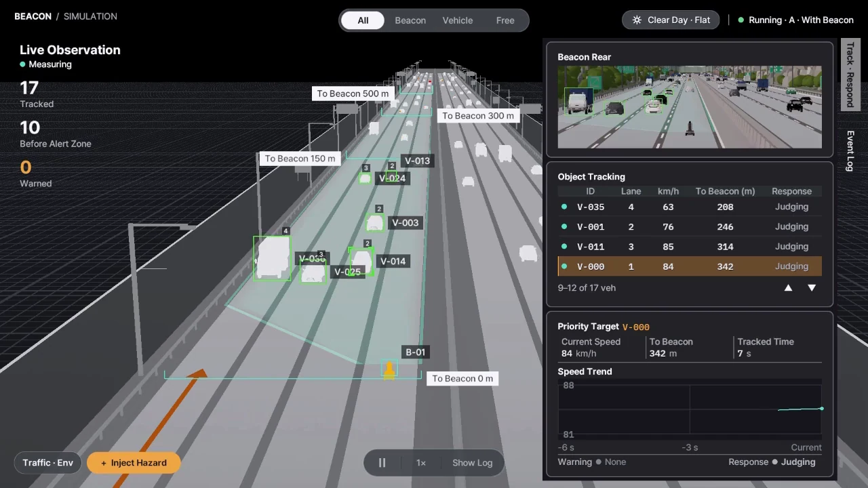Click the To Beacon 0 m marker
Screen dimensions: 868x488
(462, 378)
